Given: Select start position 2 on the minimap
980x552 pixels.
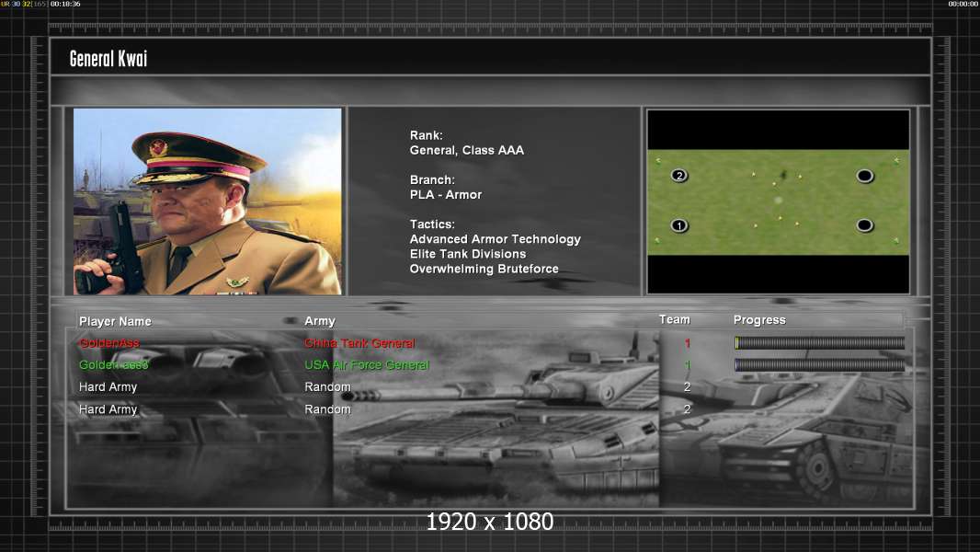Looking at the screenshot, I should click(x=679, y=176).
